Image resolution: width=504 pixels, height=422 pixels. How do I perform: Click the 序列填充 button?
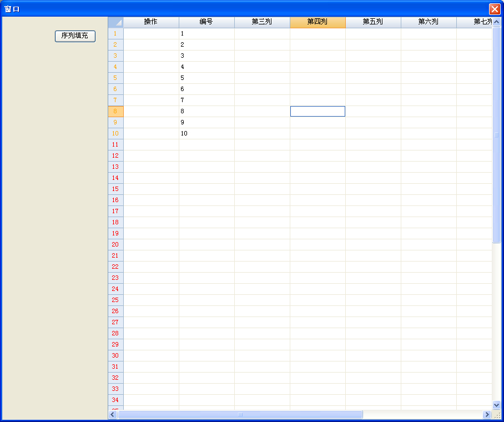(x=75, y=36)
